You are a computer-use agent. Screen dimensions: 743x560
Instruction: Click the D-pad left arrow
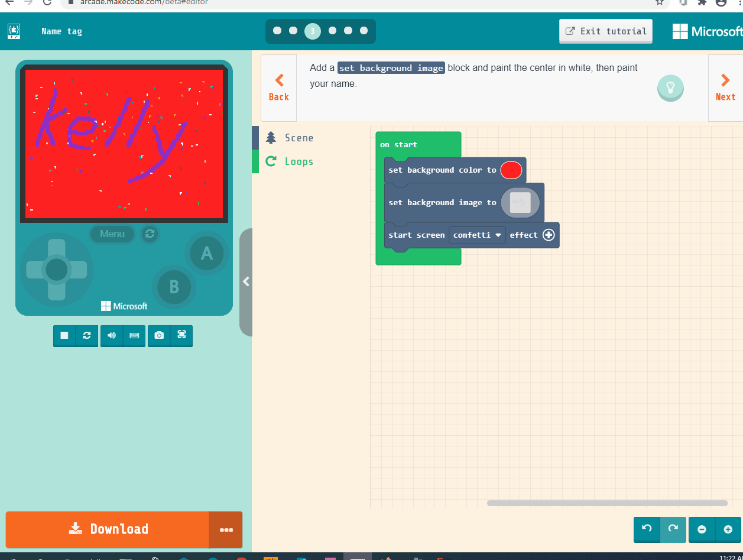click(34, 270)
